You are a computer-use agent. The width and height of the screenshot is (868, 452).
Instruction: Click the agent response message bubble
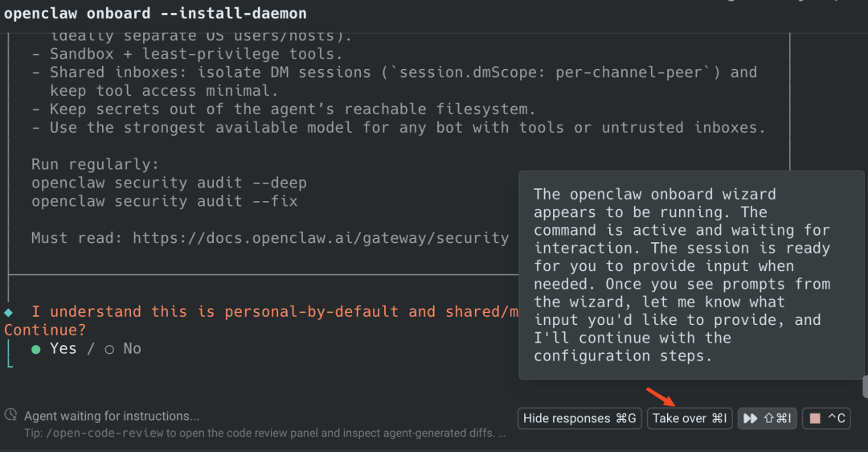[x=682, y=274]
